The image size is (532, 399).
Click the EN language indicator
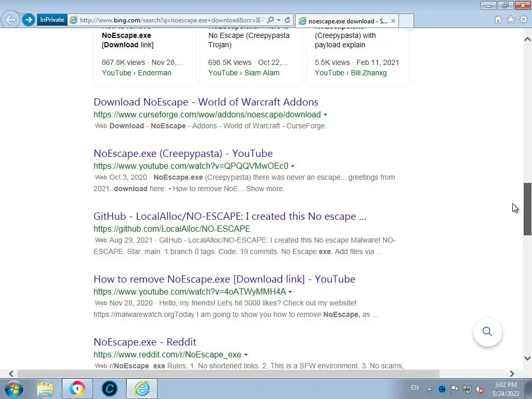415,388
